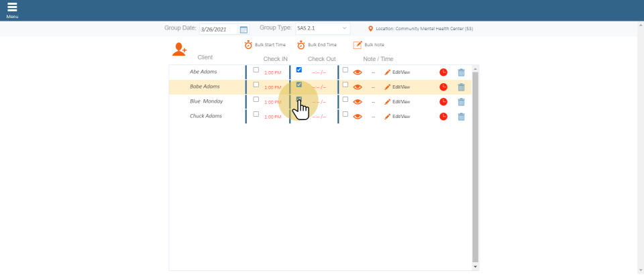This screenshot has height=275, width=644.
Task: Open the hamburger Menu icon
Action: pyautogui.click(x=12, y=7)
